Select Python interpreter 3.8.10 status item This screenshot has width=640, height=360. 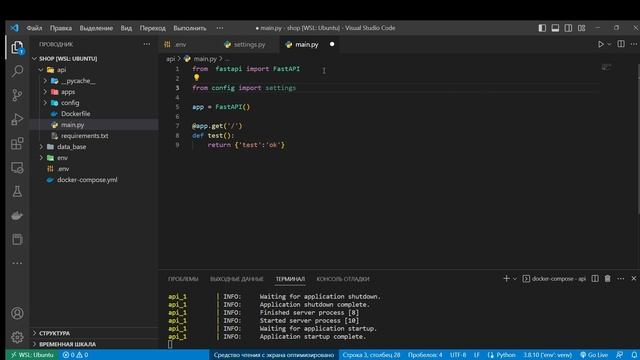547,355
